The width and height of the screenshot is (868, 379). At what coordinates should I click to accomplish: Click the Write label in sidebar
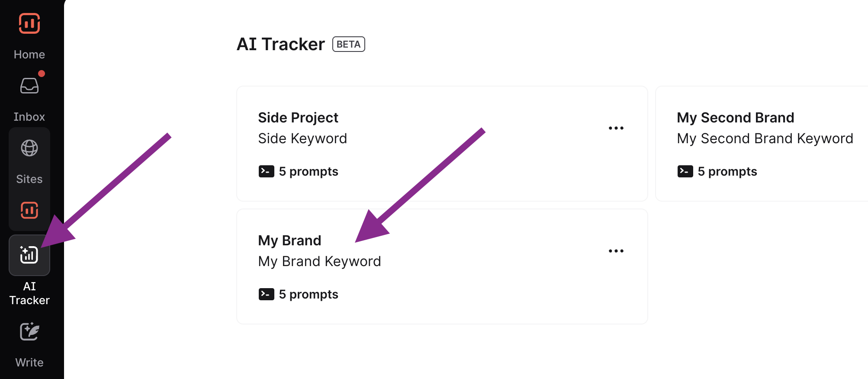click(29, 363)
